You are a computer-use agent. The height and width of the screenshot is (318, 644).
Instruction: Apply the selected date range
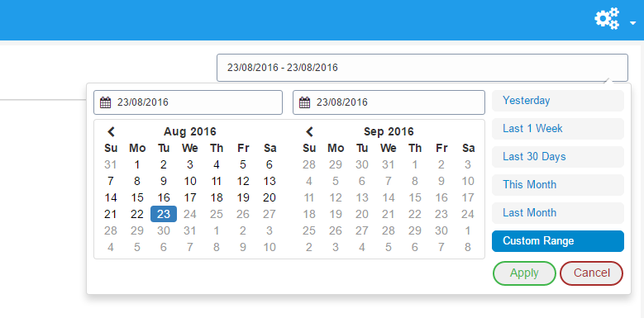524,273
